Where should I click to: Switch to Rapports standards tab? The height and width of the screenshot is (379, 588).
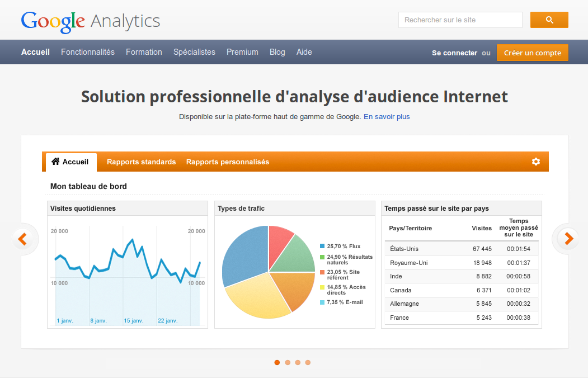pos(142,162)
